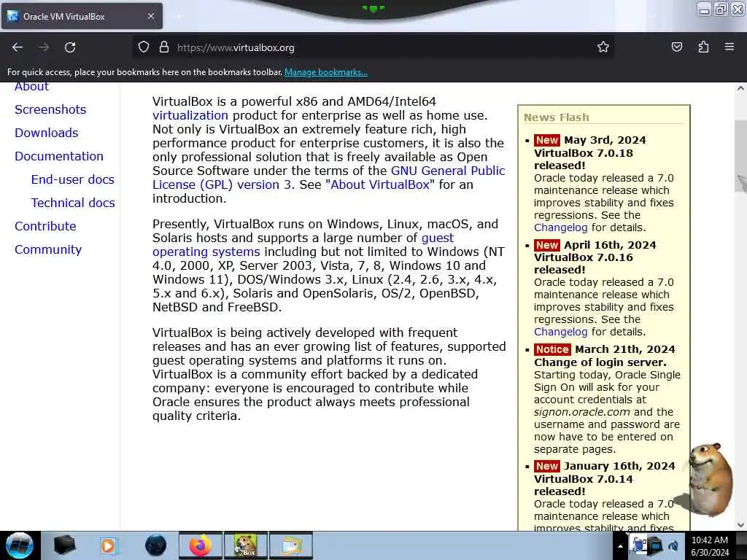The width and height of the screenshot is (747, 560).
Task: Open Changelog link for VirtualBox 7.0.16
Action: tap(561, 332)
